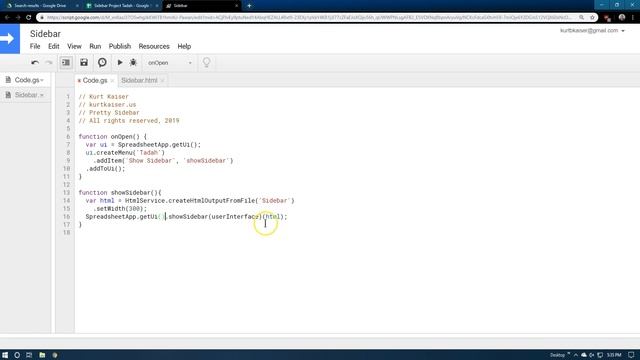Switch to the Search results Google Drive browser tab
This screenshot has width=640, height=360.
coord(40,6)
